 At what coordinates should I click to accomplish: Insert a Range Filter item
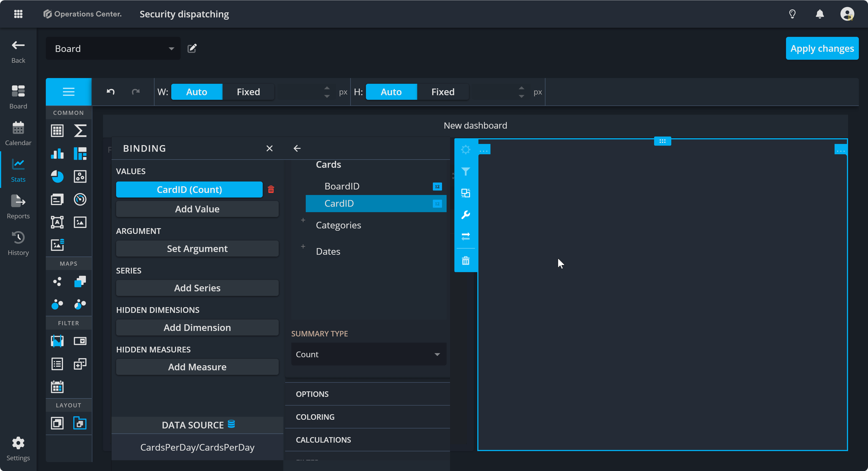(57, 341)
